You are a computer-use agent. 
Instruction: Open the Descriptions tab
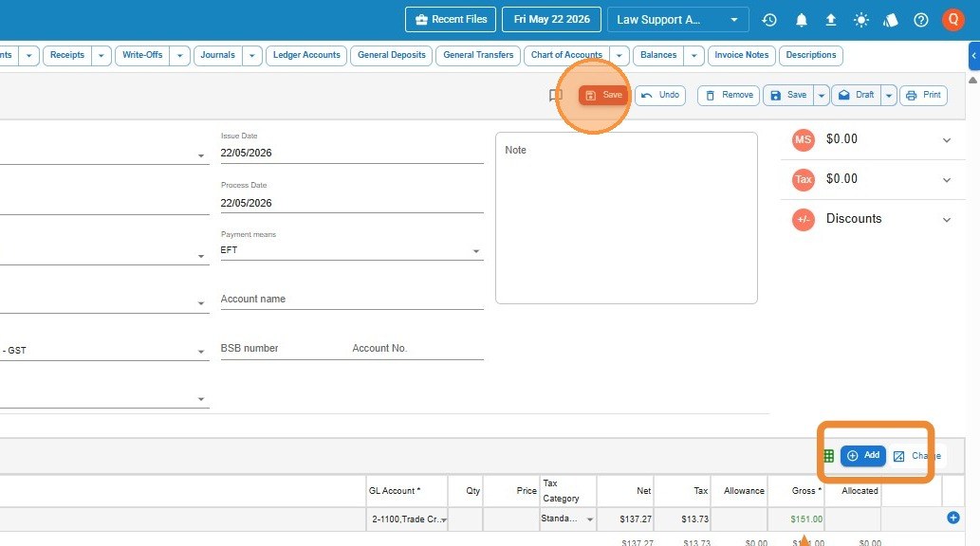click(x=810, y=55)
